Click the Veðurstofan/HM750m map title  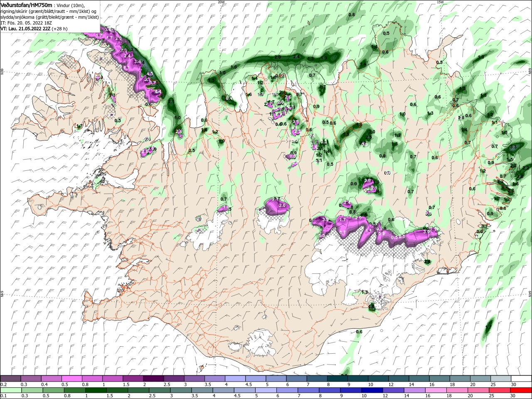[x=26, y=5]
